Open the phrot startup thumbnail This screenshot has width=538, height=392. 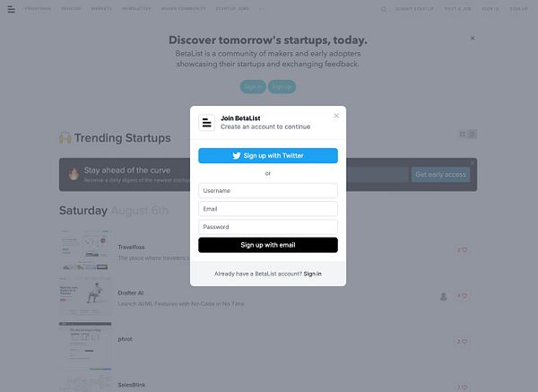click(x=85, y=342)
